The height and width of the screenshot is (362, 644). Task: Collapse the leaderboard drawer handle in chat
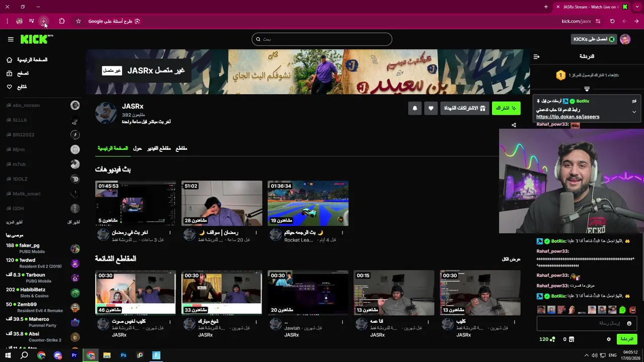587,89
